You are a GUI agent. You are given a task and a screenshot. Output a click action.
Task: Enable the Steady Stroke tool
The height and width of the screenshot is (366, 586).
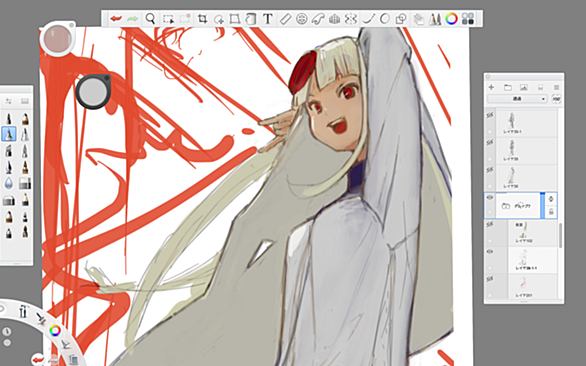368,19
